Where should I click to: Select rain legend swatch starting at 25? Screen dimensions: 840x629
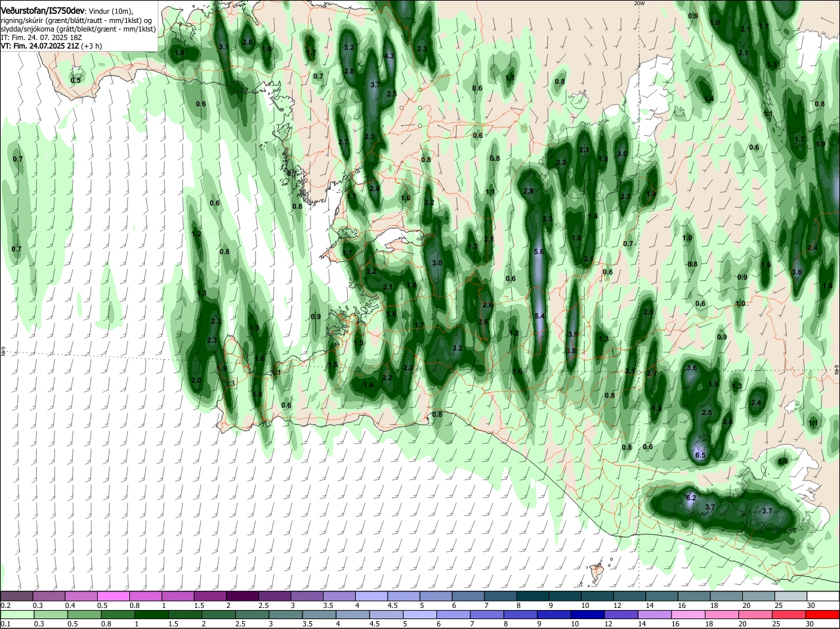[790, 615]
